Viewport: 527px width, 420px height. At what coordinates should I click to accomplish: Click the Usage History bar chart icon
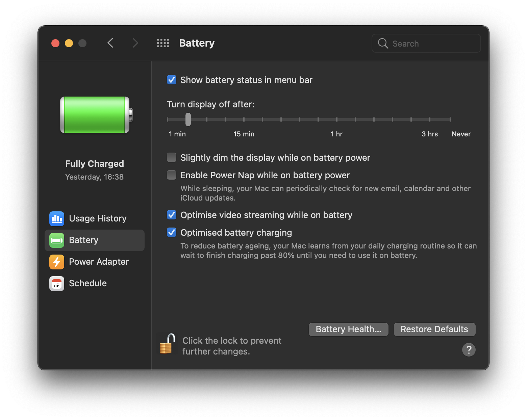click(57, 218)
